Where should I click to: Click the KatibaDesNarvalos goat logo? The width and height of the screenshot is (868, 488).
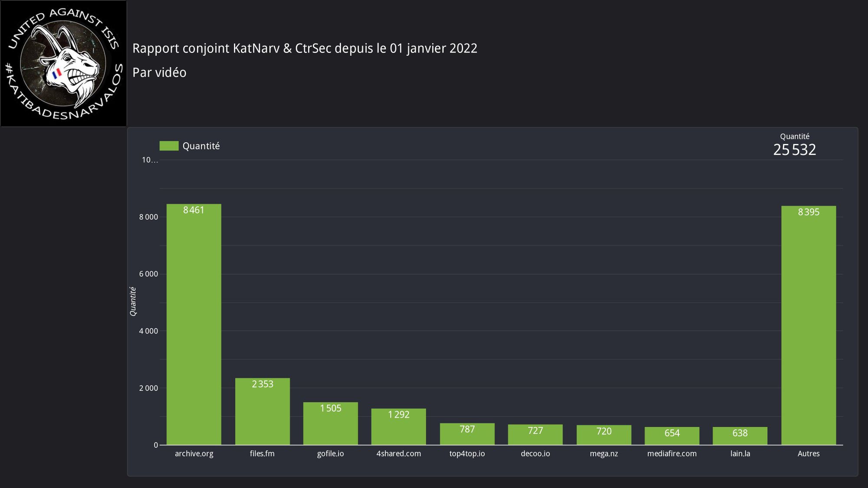click(63, 63)
